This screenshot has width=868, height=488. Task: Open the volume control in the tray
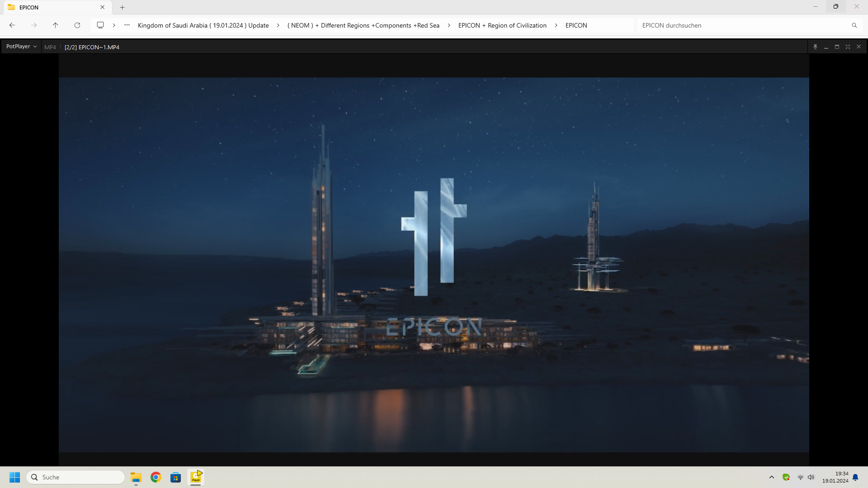(811, 477)
